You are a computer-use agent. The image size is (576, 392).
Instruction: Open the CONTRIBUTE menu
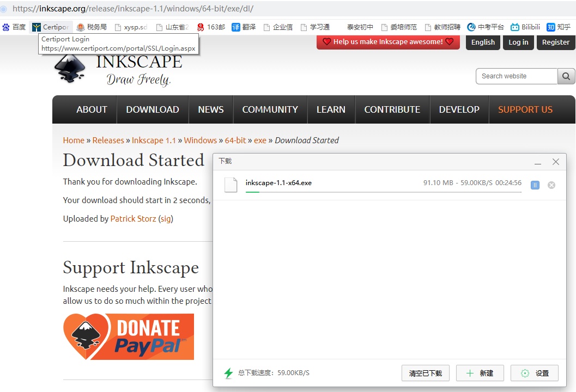coord(392,109)
